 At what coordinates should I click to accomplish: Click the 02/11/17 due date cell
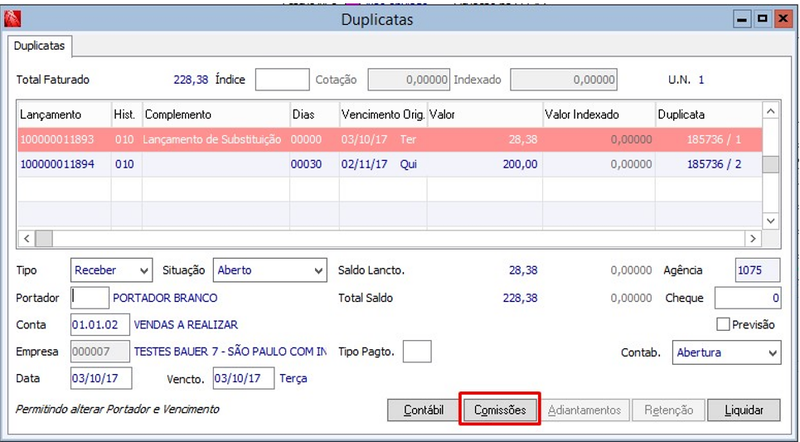pyautogui.click(x=383, y=164)
